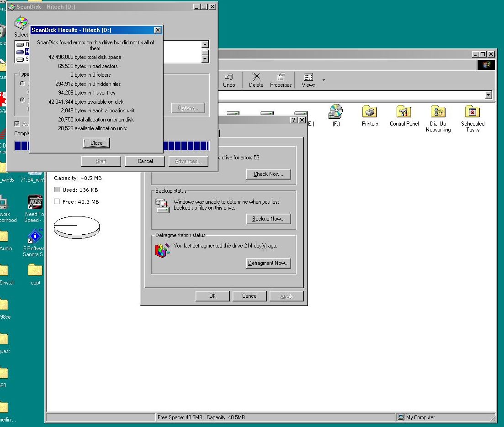The height and width of the screenshot is (427, 504).
Task: Toggle the Automatically fix errors checkbox
Action: pyautogui.click(x=17, y=124)
